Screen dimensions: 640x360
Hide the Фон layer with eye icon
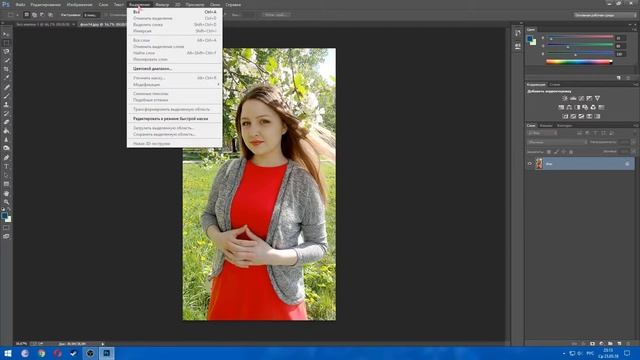click(x=530, y=164)
